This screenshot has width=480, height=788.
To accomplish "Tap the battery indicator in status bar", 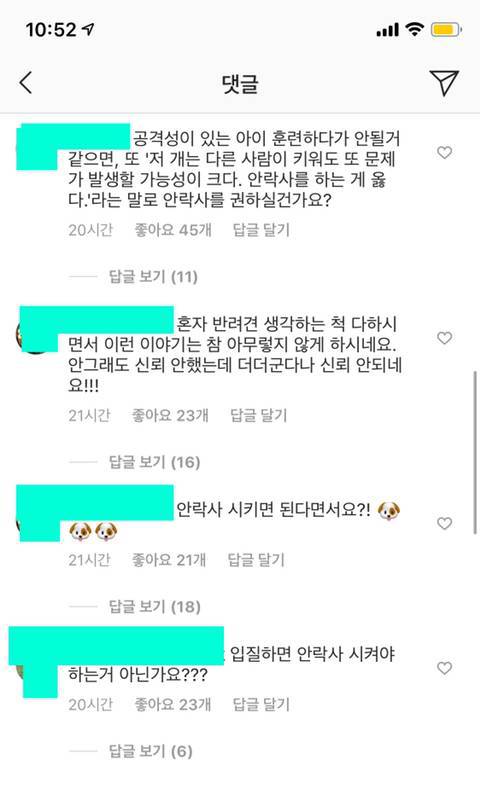I will pos(446,30).
